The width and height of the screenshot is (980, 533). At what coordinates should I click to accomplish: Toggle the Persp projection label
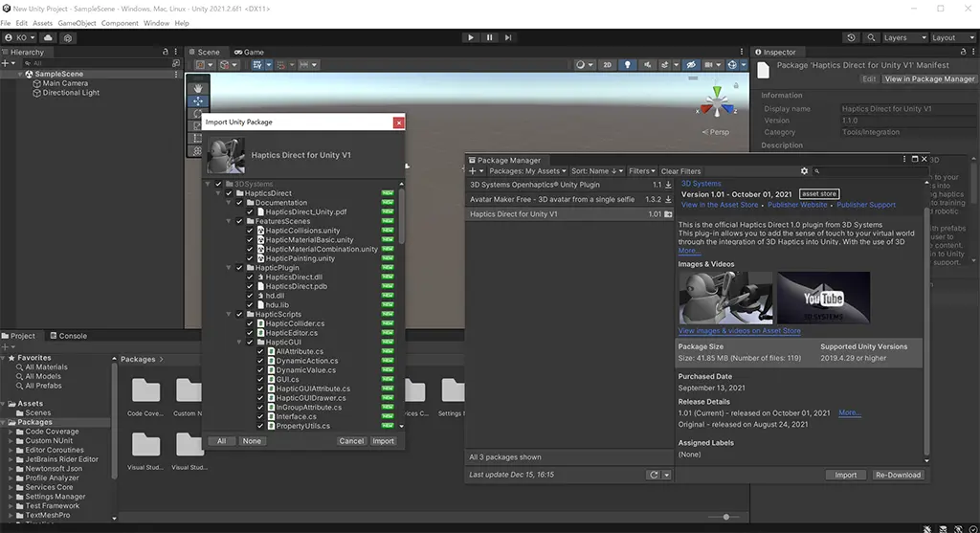[716, 132]
